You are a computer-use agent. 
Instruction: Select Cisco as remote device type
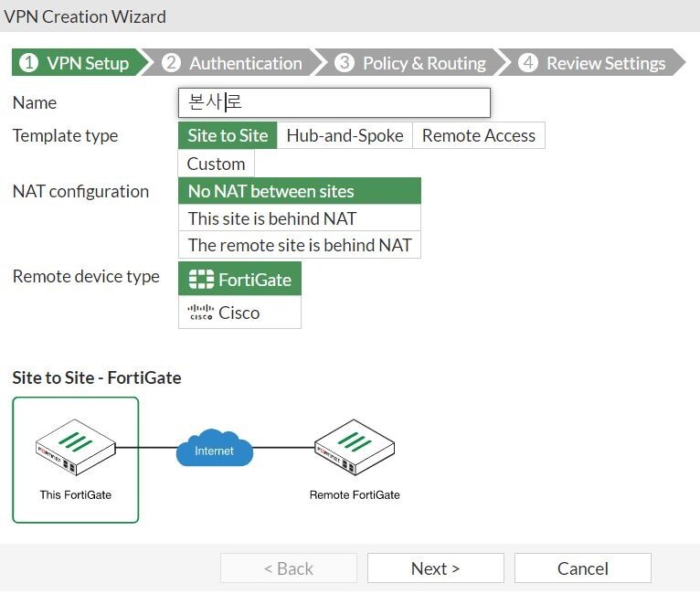[x=239, y=313]
